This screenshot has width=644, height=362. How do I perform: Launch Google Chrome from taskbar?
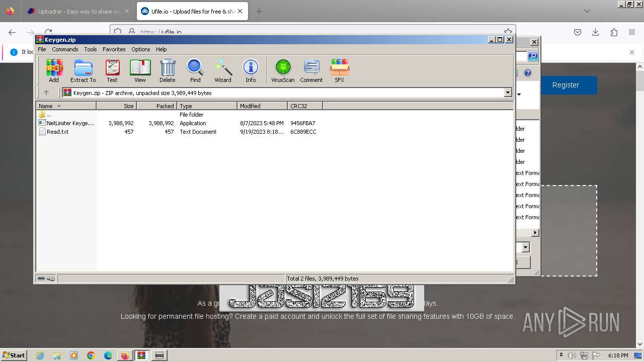pos(91,355)
